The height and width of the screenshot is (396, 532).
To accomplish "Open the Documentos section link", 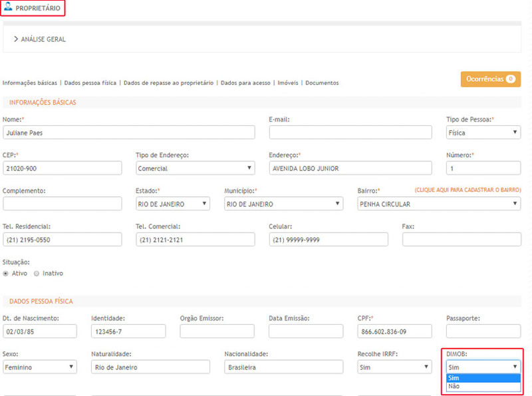I will click(322, 83).
